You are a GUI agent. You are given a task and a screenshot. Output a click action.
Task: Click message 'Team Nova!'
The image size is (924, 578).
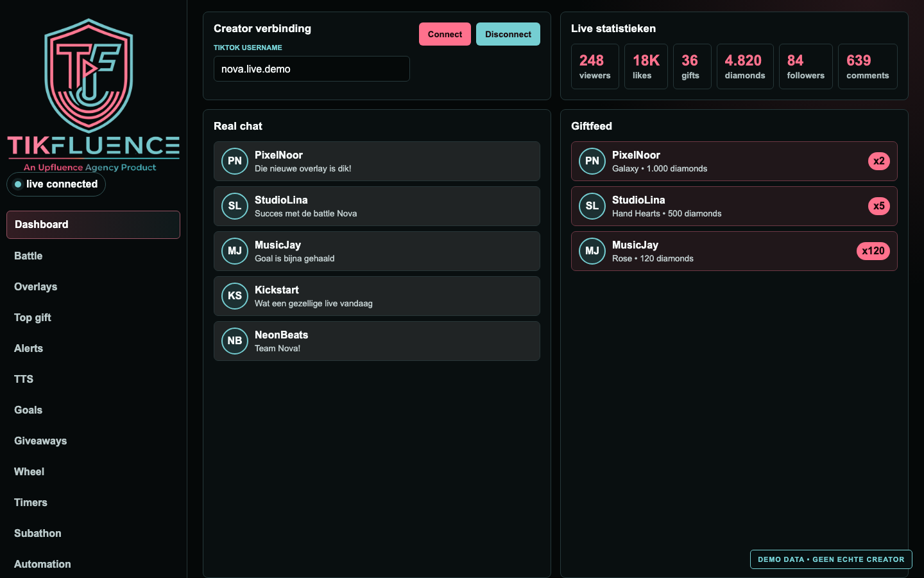click(277, 349)
